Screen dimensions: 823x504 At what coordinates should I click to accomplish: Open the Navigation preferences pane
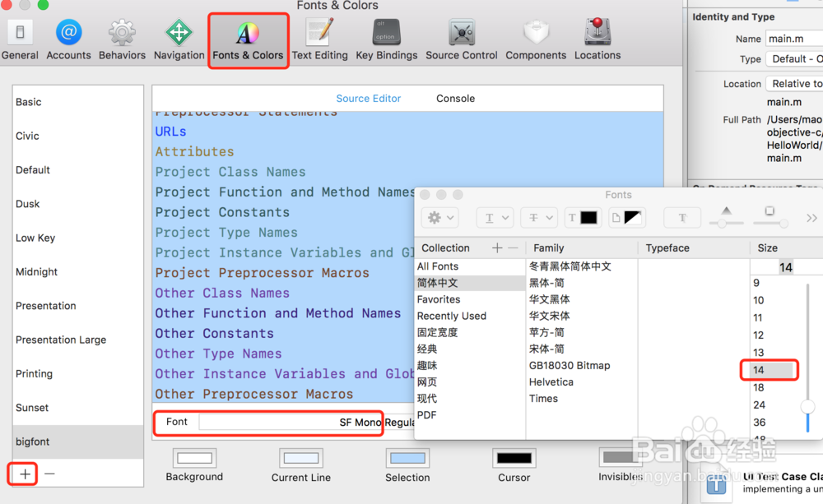pyautogui.click(x=179, y=39)
